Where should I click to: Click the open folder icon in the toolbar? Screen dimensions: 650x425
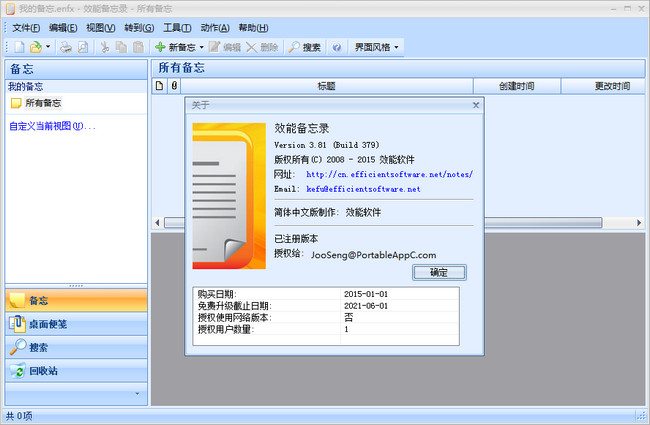[x=36, y=47]
